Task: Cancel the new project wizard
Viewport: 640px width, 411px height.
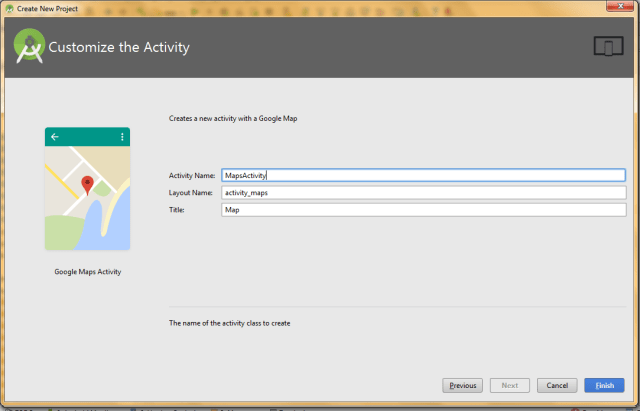Action: [557, 385]
